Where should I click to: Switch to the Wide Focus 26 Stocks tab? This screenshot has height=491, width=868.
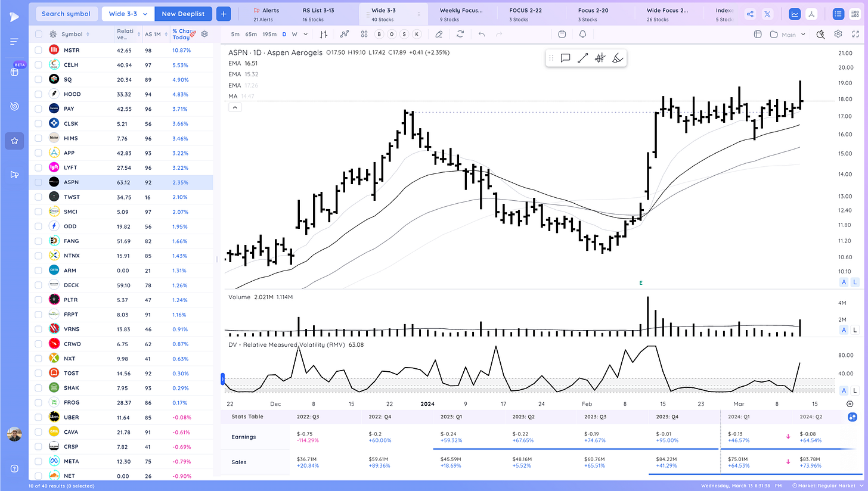(667, 14)
